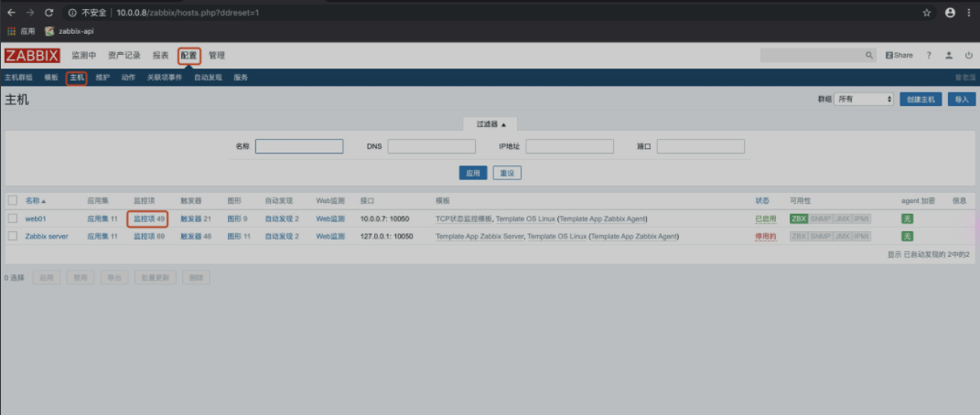The image size is (980, 415).
Task: Apply the filter with the 应用 button
Action: pos(473,173)
